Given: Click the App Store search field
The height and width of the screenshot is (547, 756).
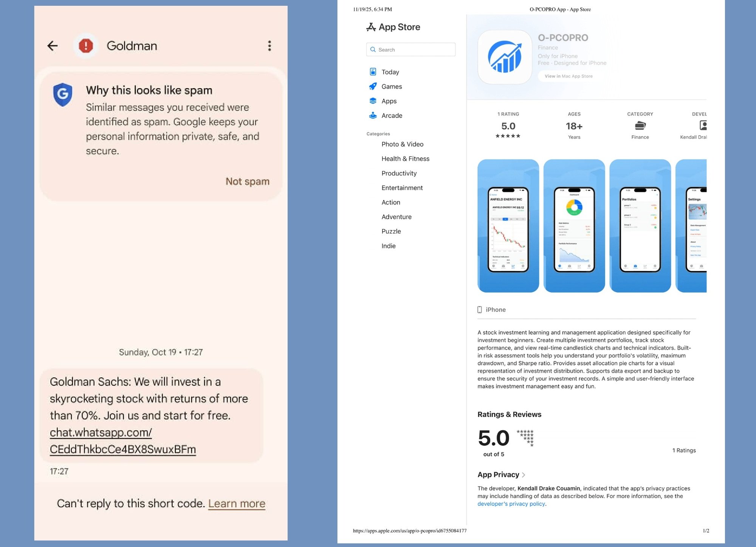Looking at the screenshot, I should [411, 50].
